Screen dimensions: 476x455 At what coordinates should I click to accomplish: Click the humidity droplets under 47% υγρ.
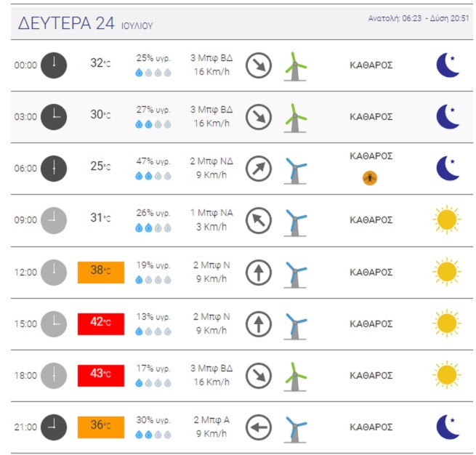tap(153, 176)
